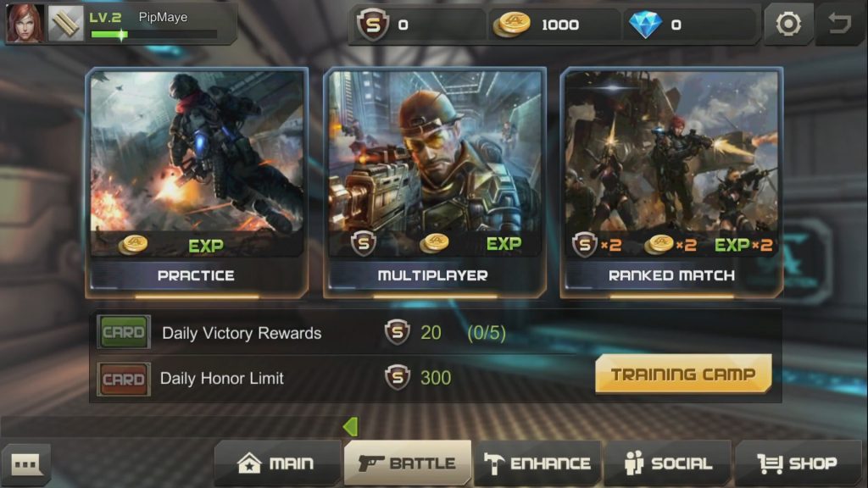Open the Enhance tab

(x=538, y=463)
